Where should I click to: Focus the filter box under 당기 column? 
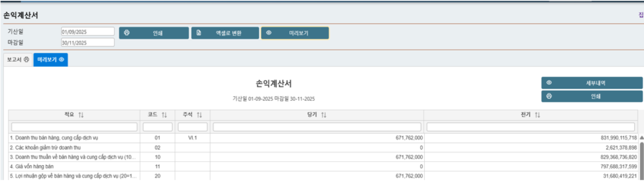coord(317,127)
